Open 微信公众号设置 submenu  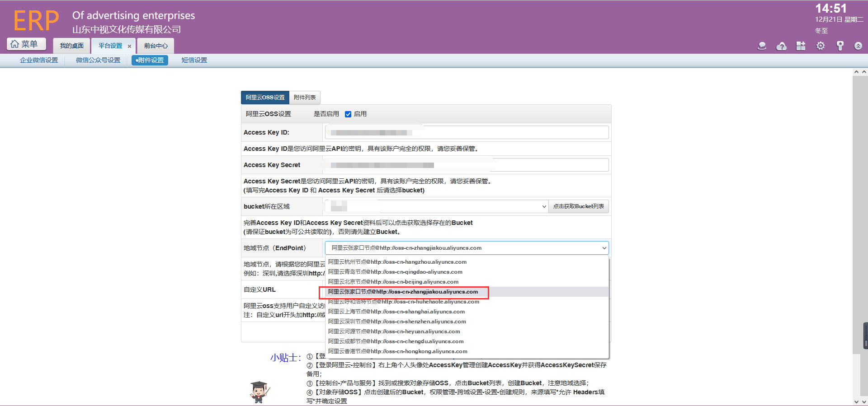coord(98,60)
